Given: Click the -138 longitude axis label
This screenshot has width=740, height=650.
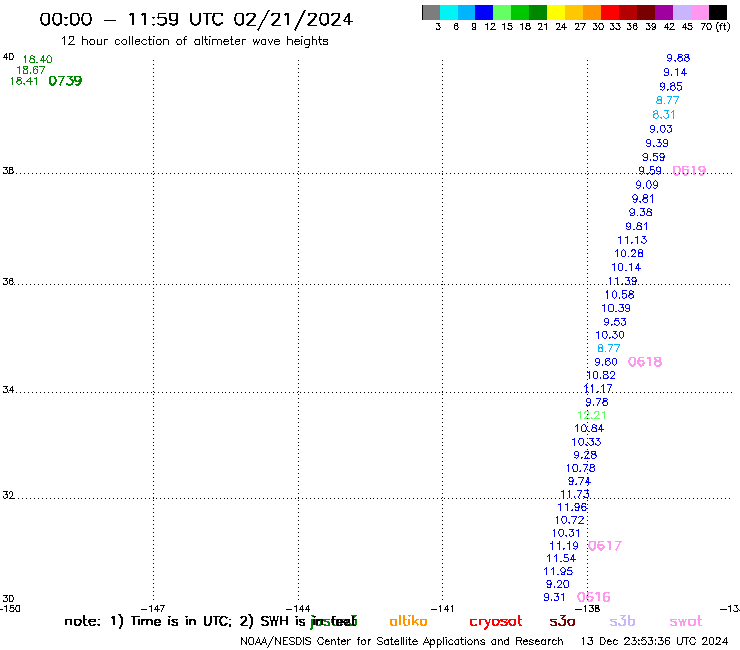Looking at the screenshot, I should (x=588, y=609).
